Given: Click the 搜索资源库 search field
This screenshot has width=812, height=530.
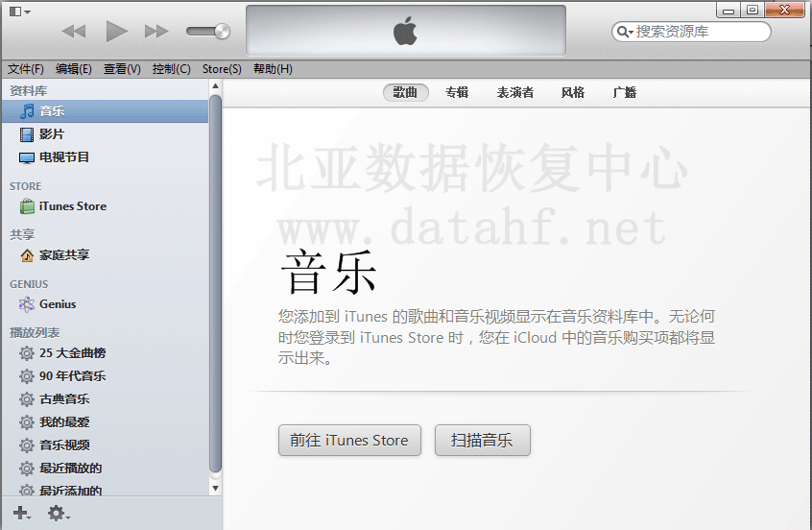Looking at the screenshot, I should pyautogui.click(x=691, y=32).
